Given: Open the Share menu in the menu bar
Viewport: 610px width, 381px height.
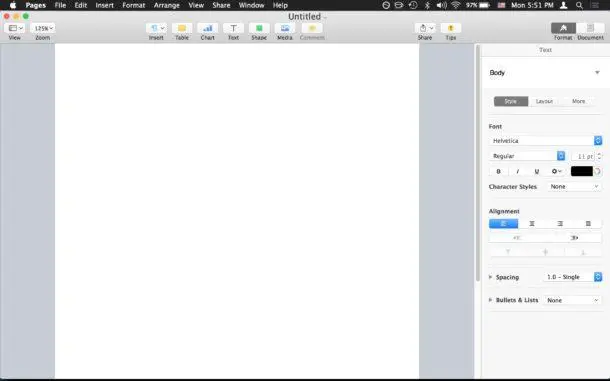Looking at the screenshot, I should (x=221, y=5).
